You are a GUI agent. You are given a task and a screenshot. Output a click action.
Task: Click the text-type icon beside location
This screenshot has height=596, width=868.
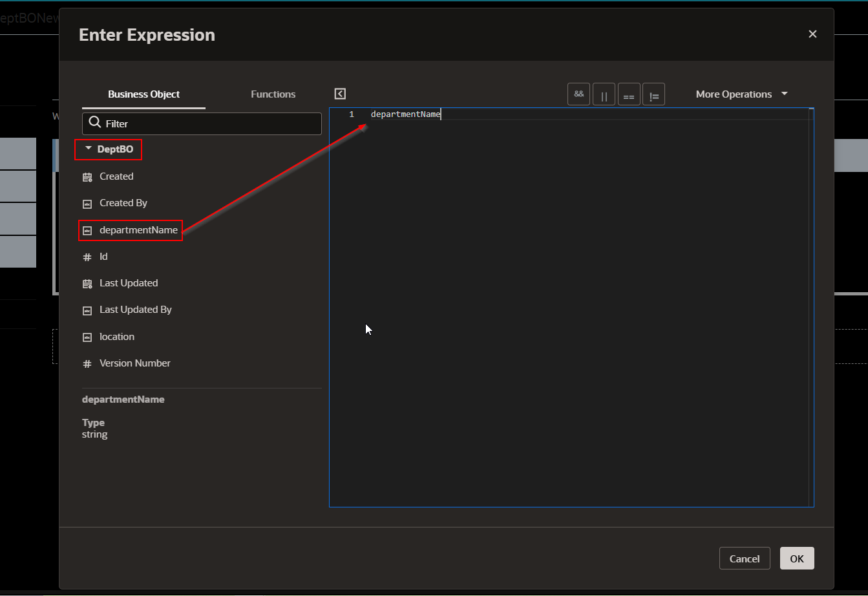[x=87, y=337]
